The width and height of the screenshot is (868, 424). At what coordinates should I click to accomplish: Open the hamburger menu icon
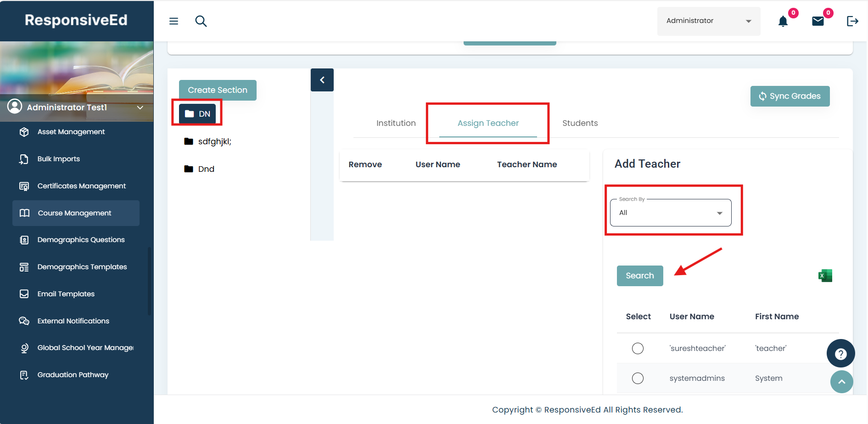click(174, 21)
